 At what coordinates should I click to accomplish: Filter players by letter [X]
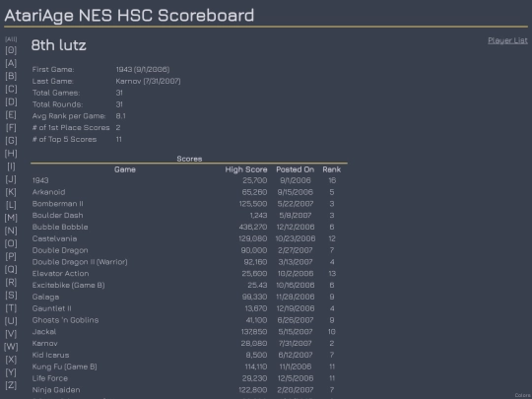click(11, 360)
